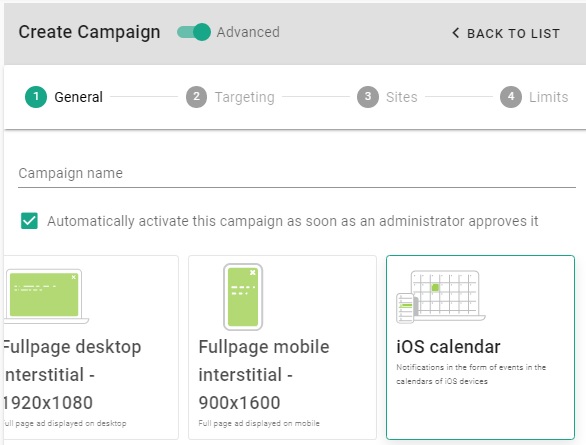Uncheck the automatically activate campaign checkbox
Screen dimensions: 586x445
click(29, 221)
